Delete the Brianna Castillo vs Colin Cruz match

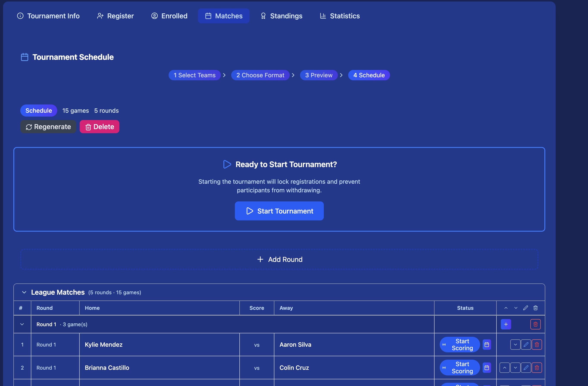tap(537, 368)
